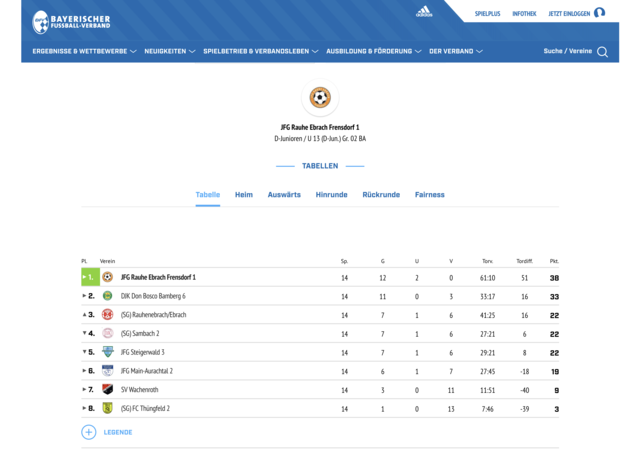Open the Spielplus link

point(488,14)
